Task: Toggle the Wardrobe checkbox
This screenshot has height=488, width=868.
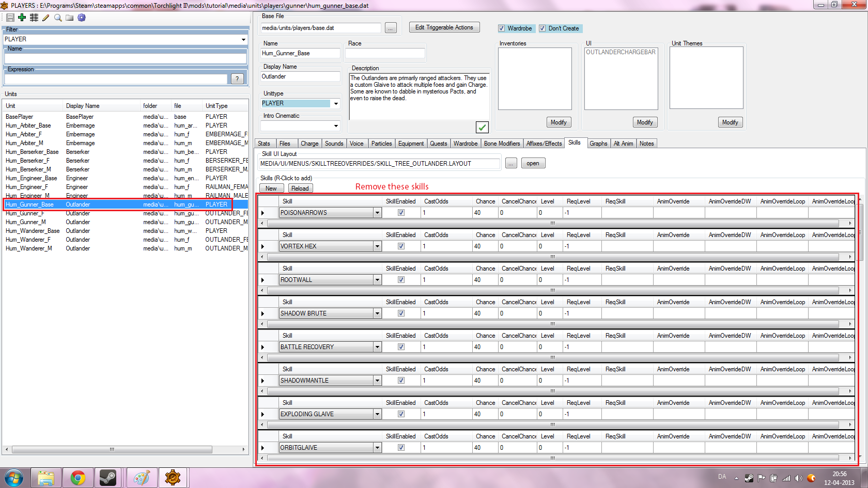Action: tap(501, 28)
